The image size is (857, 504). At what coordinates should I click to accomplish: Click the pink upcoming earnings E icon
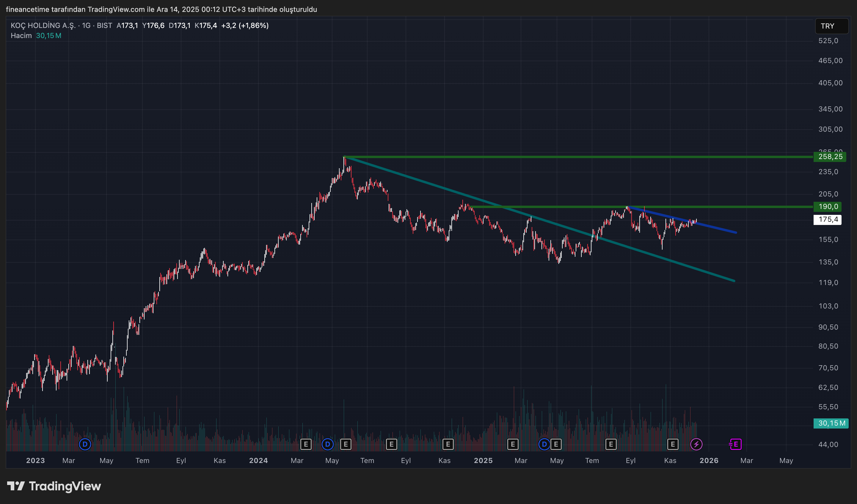pos(735,444)
